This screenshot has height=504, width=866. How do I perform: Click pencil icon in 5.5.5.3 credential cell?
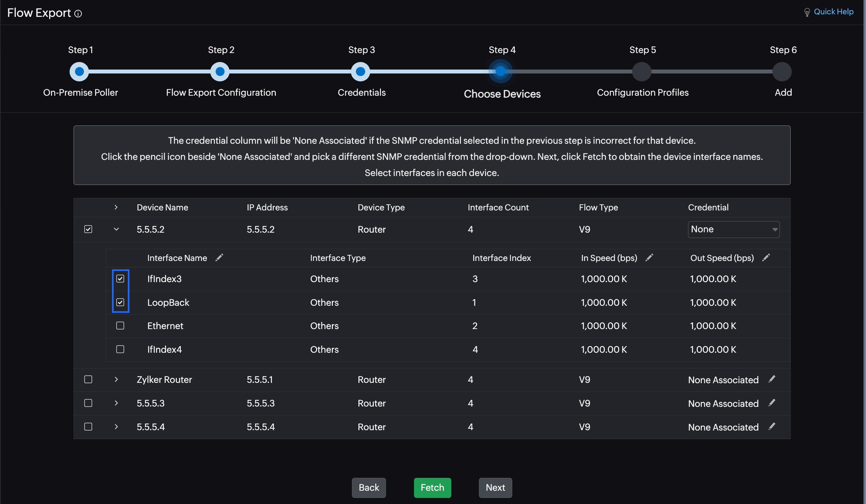[772, 403]
